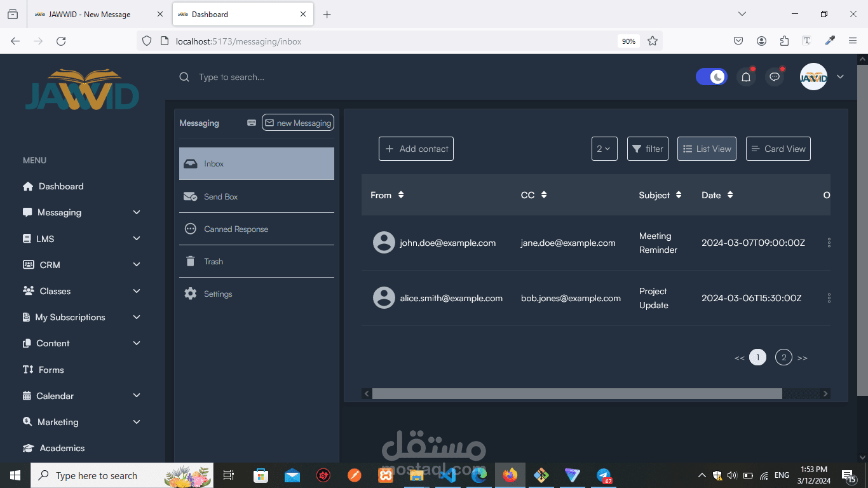Open row options for john.doe@example.com
Image resolution: width=868 pixels, height=488 pixels.
[x=829, y=243]
